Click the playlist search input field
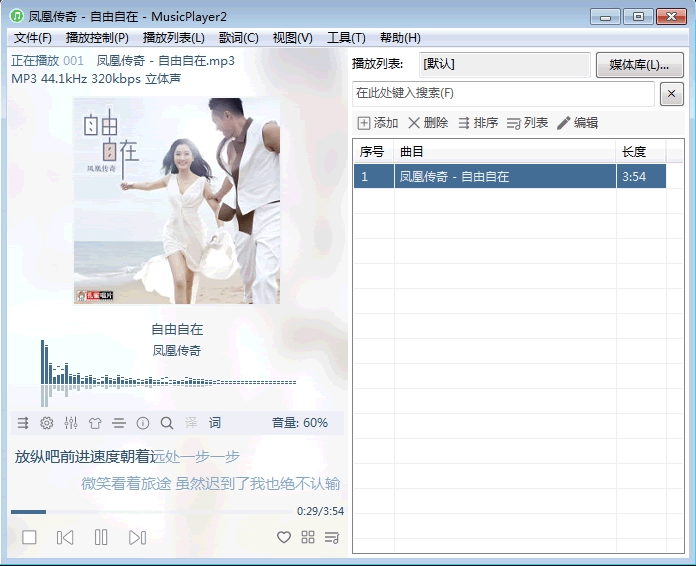 coord(503,94)
